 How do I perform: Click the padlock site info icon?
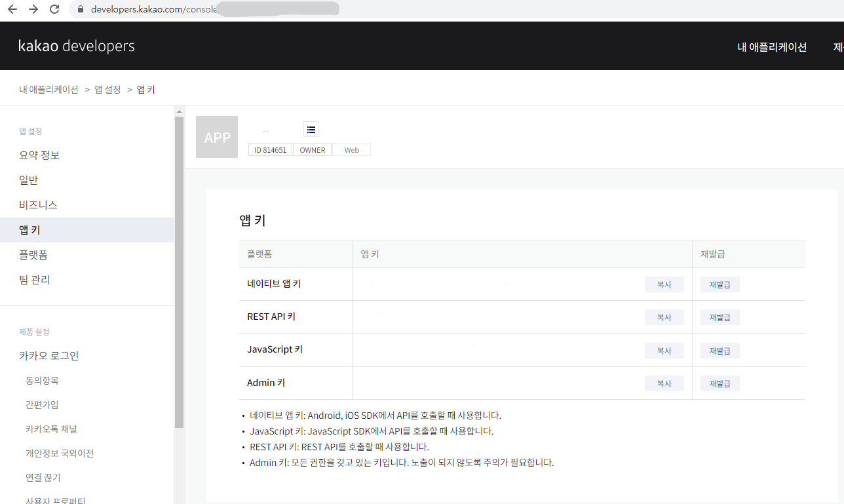tap(81, 9)
